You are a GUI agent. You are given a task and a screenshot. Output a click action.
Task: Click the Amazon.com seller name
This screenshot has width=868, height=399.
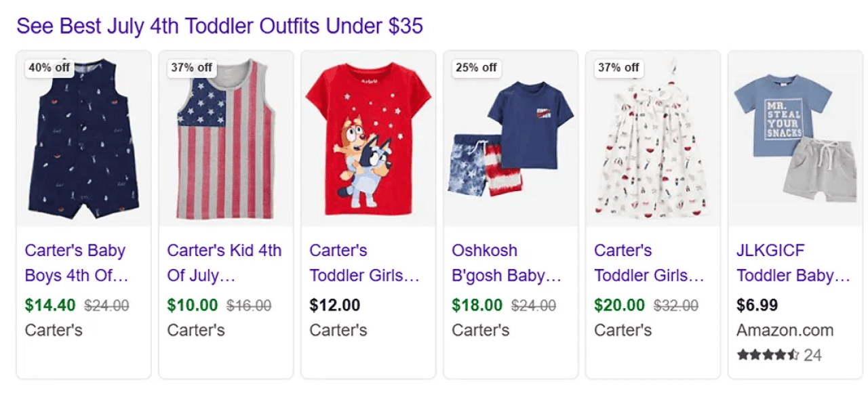click(786, 331)
